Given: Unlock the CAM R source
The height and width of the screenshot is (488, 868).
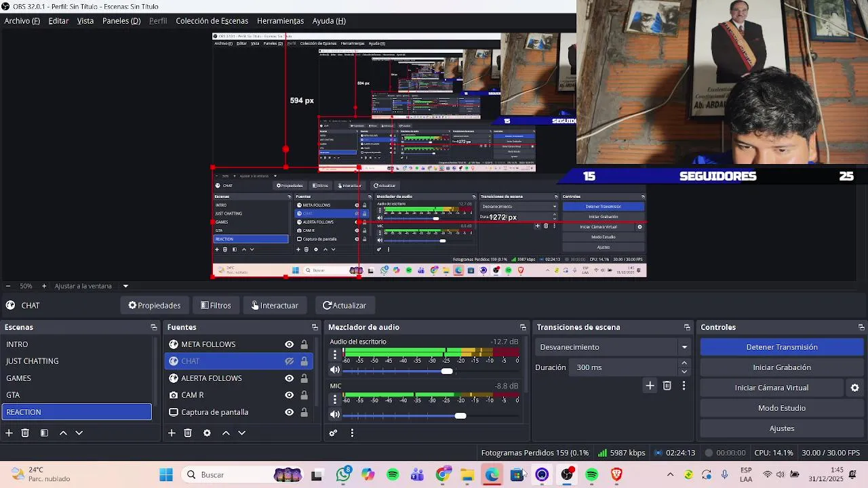Looking at the screenshot, I should tap(304, 395).
